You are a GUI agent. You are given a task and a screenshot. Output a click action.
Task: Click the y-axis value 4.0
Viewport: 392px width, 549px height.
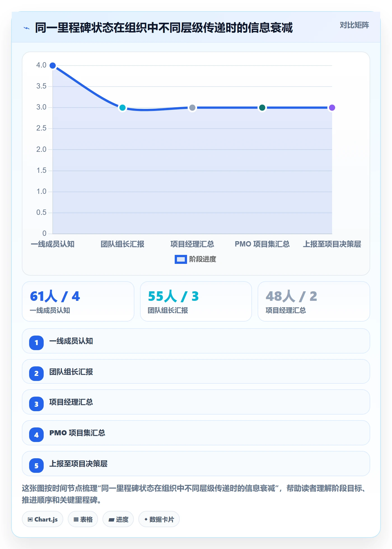(41, 65)
